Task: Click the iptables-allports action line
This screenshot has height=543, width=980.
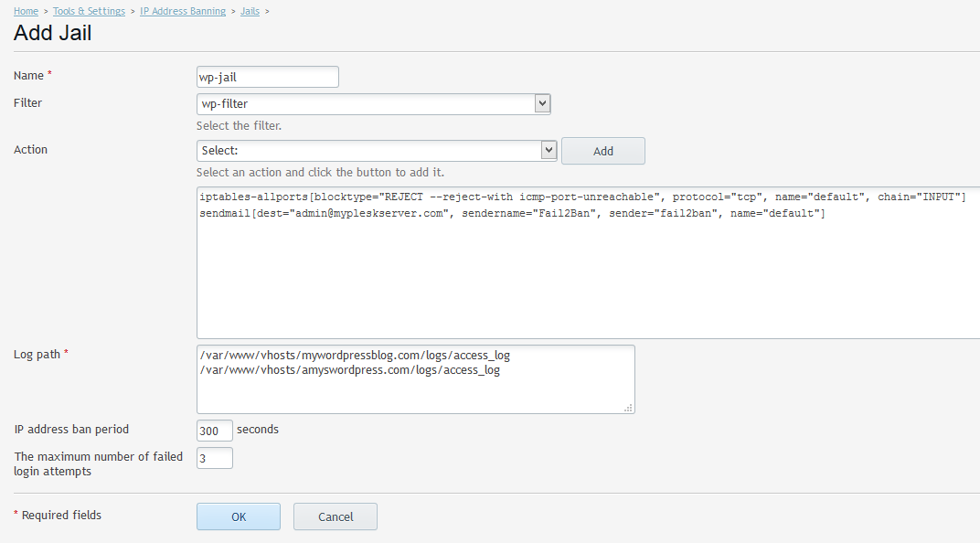Action: point(582,197)
